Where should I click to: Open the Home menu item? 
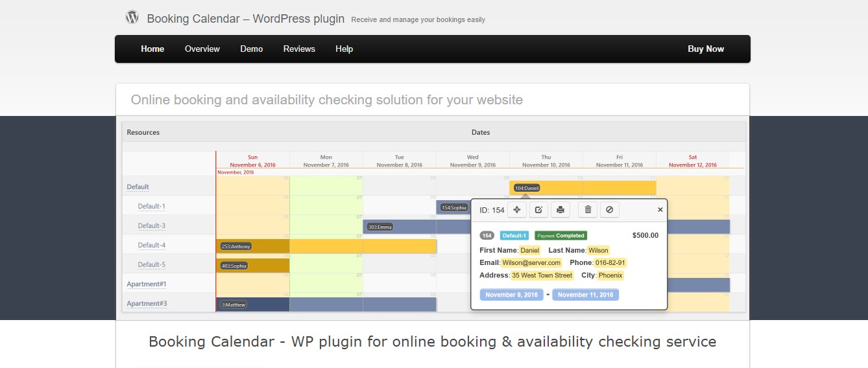(152, 49)
